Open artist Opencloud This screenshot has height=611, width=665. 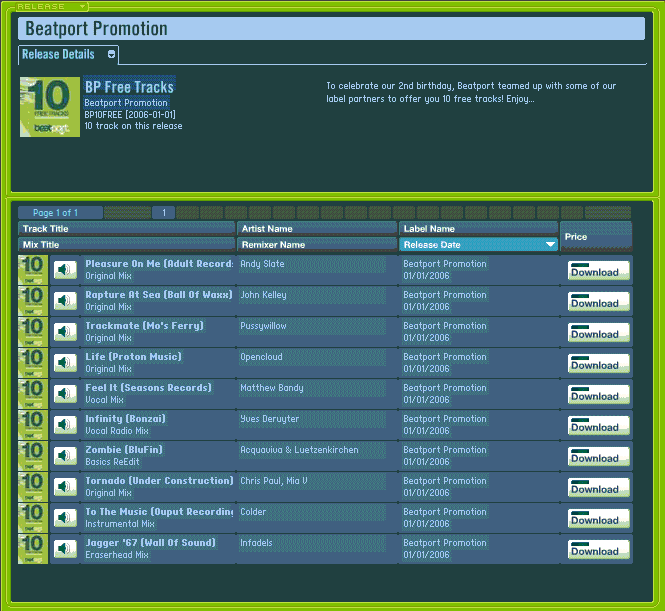261,357
